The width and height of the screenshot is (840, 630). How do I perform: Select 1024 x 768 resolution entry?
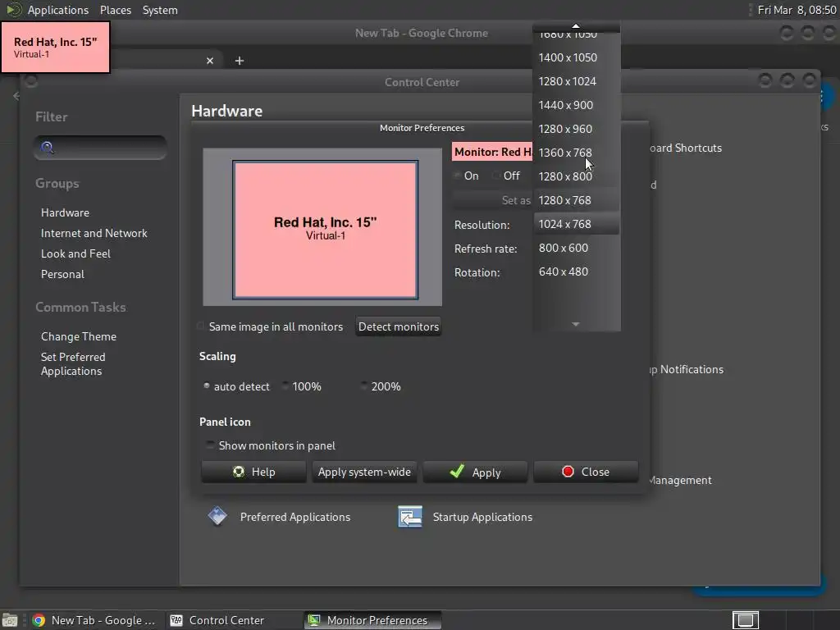pos(577,224)
